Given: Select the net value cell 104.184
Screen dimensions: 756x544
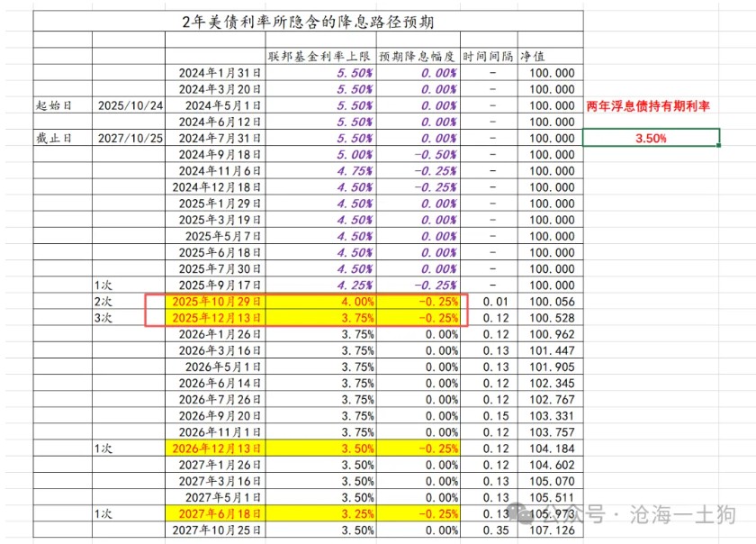Looking at the screenshot, I should [x=550, y=449].
